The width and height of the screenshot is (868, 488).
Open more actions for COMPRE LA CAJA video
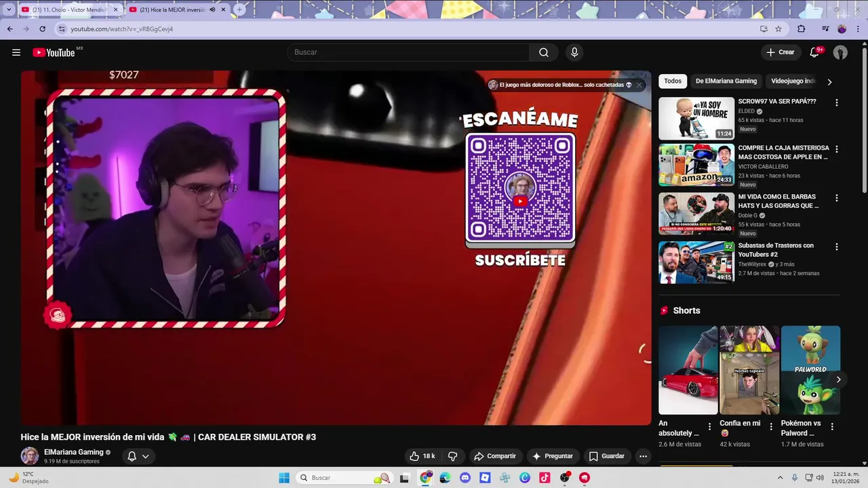pos(836,149)
